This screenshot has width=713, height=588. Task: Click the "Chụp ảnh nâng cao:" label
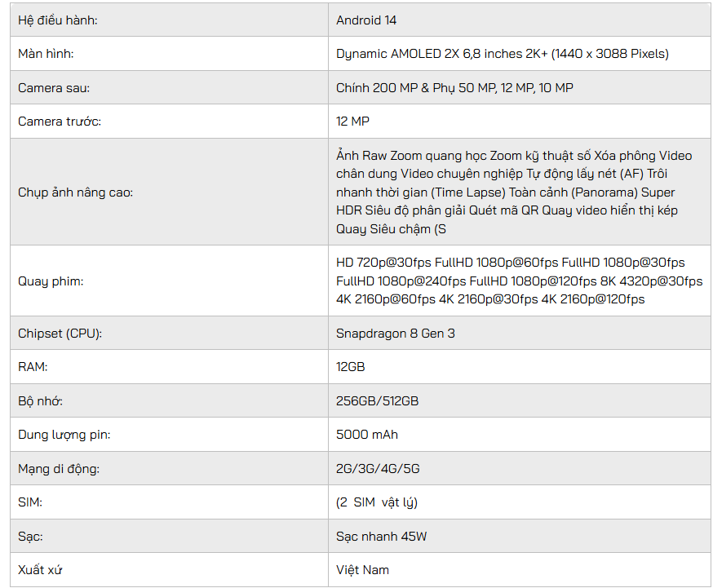(75, 192)
